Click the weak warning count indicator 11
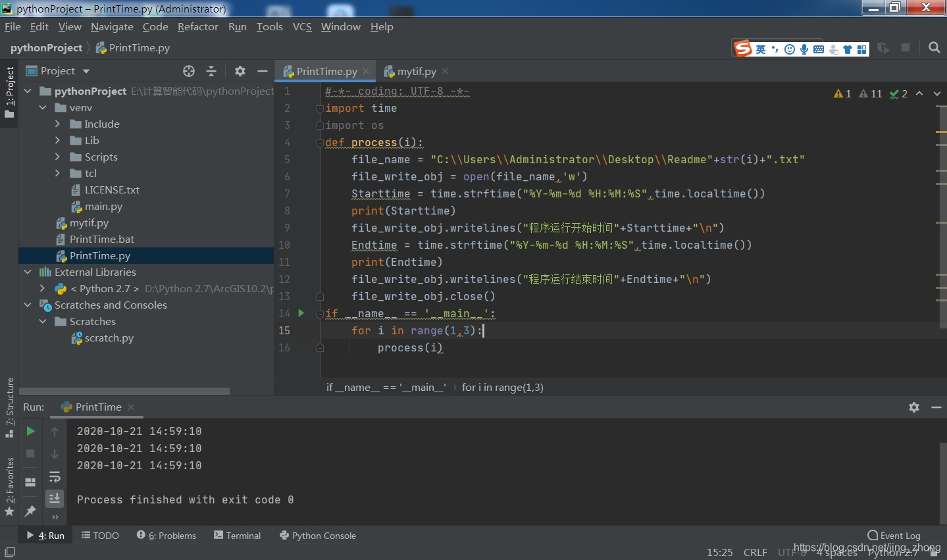947x560 pixels. [871, 93]
